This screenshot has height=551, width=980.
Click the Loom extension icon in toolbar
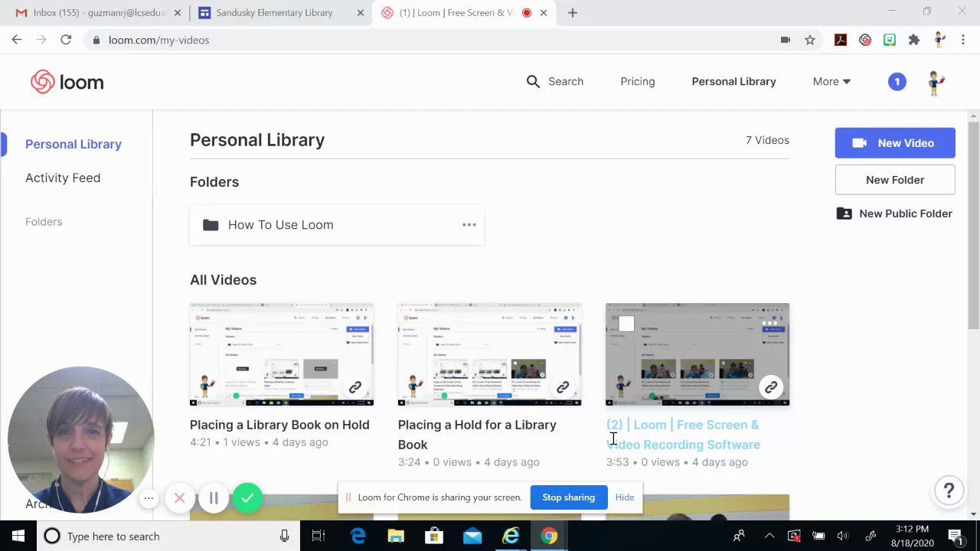click(x=865, y=40)
